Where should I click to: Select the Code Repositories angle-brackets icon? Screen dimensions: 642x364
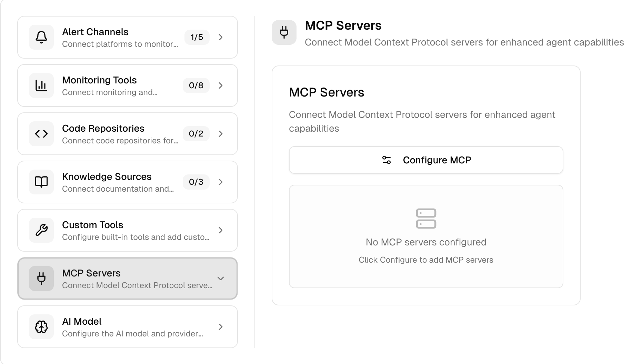pos(41,134)
